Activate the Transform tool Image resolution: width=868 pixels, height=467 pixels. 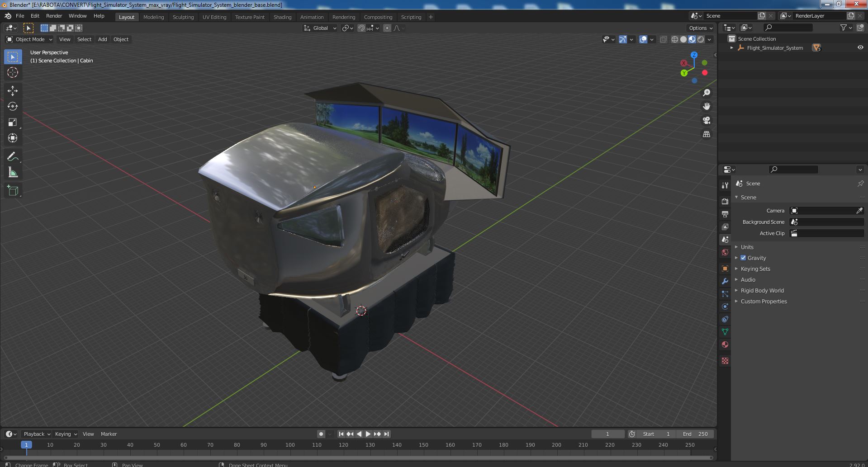click(13, 138)
